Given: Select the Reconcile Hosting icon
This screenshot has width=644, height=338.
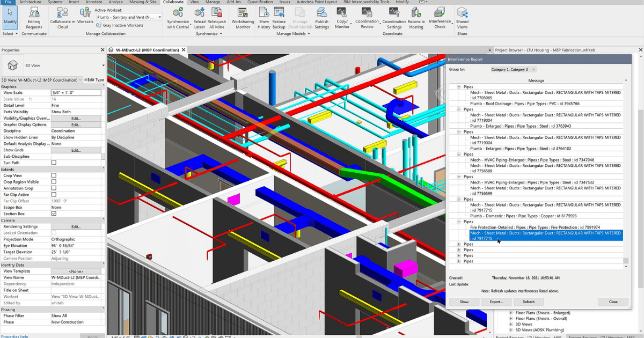Looking at the screenshot, I should (416, 12).
